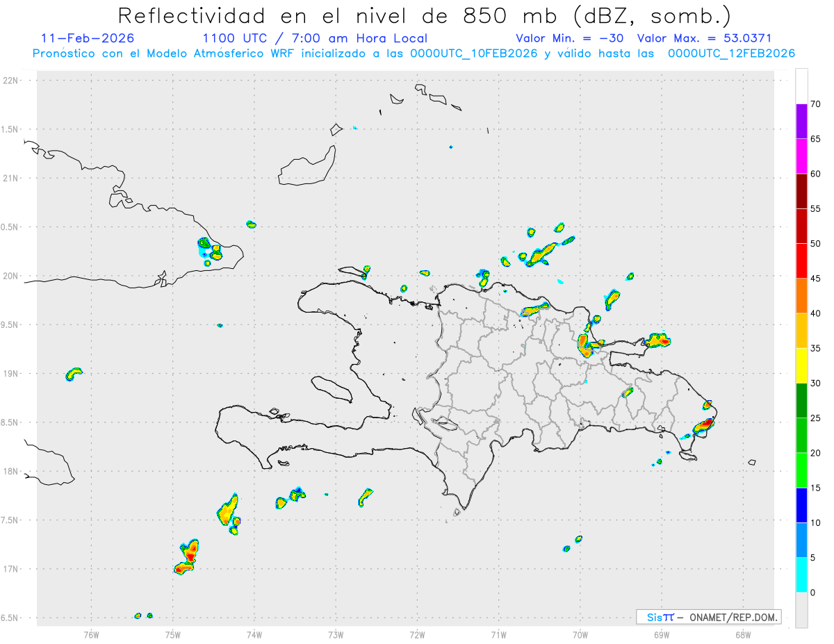This screenshot has height=644, width=834.
Task: Click the colorbar label '60'
Action: (816, 174)
